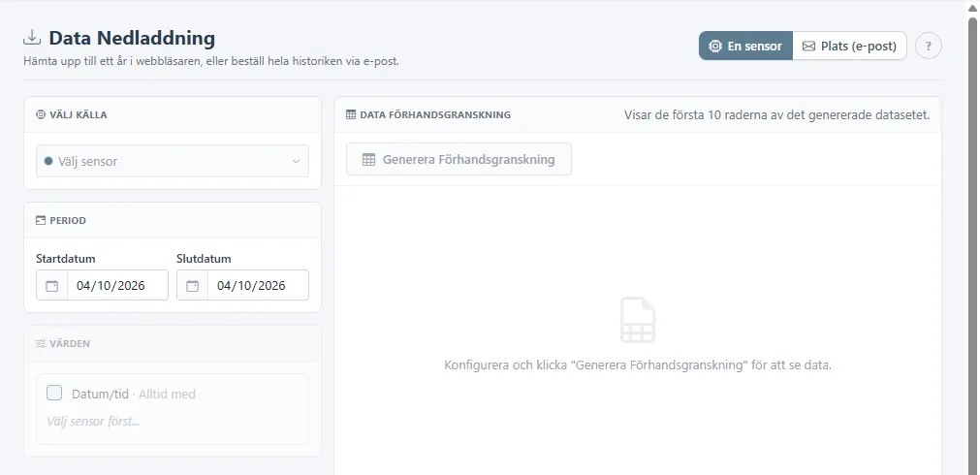Click the table icon inside Generera Förhandsgranskning button
Screen dimensions: 980x475
[x=368, y=159]
